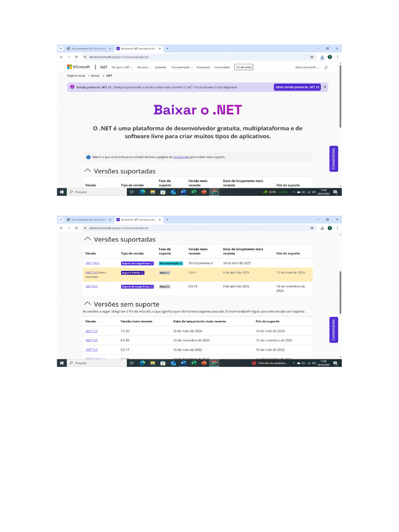Click the TV AO VIVO button
Viewport: 399px width, 532px height.
pos(244,67)
